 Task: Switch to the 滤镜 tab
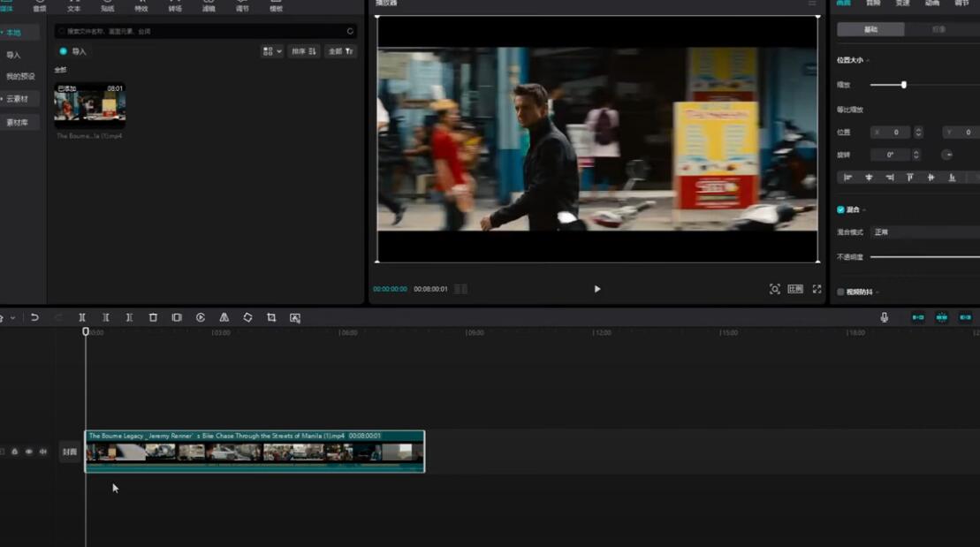point(209,6)
